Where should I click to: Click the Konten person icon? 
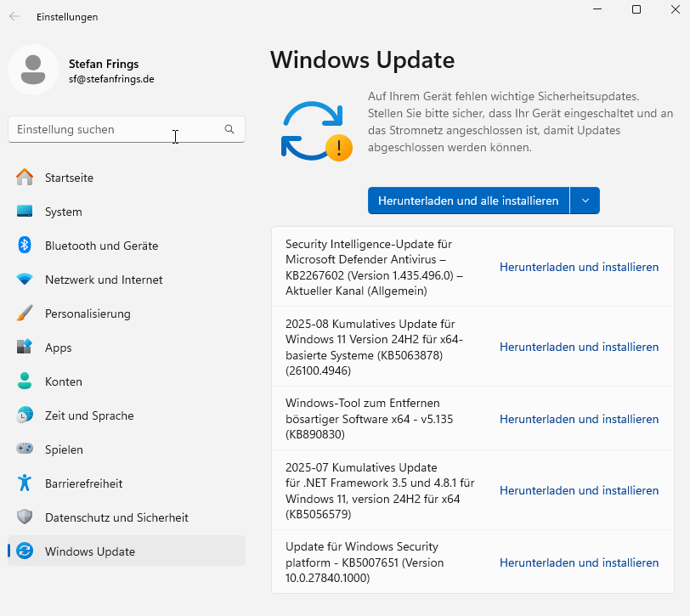[x=25, y=381]
